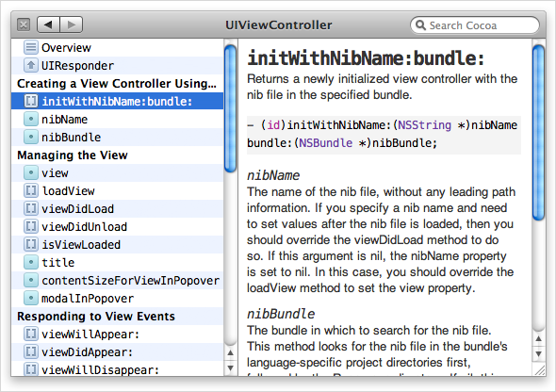This screenshot has width=556, height=392.
Task: Click the Search Cocoa field
Action: 474,25
